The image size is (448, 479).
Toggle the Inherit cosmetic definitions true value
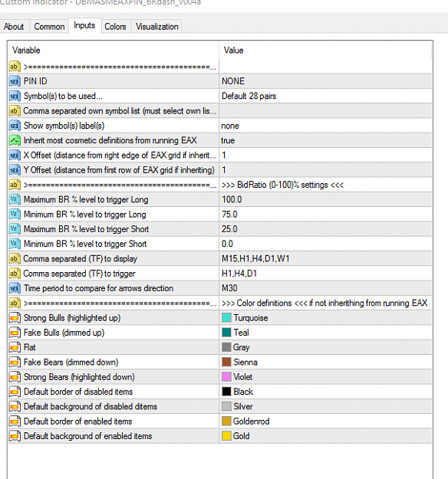325,140
